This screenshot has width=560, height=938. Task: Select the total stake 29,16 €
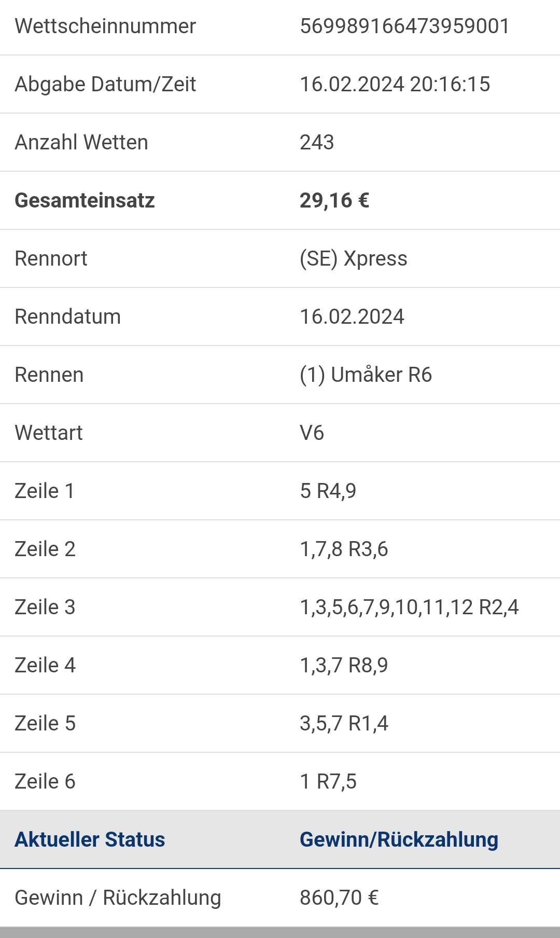tap(334, 200)
